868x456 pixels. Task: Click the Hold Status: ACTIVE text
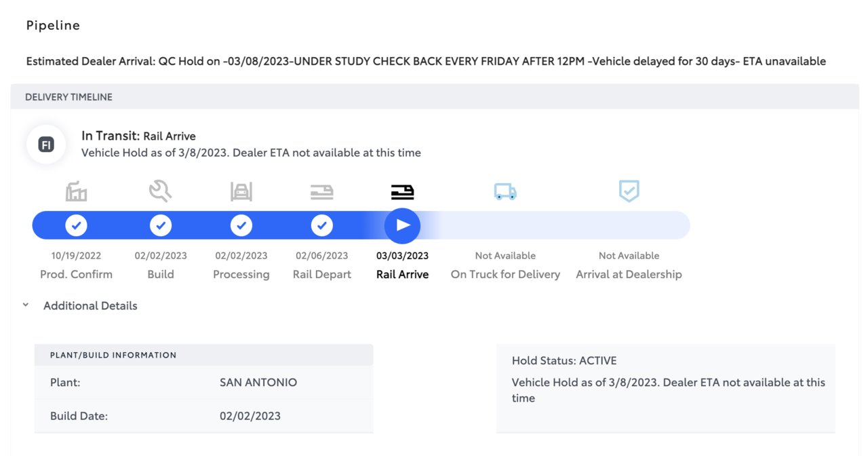(564, 360)
